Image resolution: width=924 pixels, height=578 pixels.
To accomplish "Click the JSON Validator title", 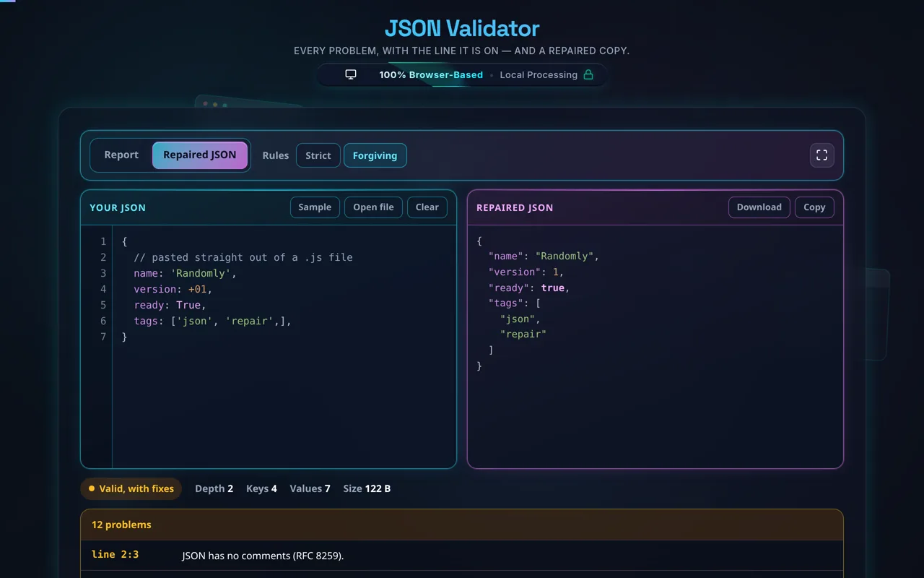I will tap(462, 28).
